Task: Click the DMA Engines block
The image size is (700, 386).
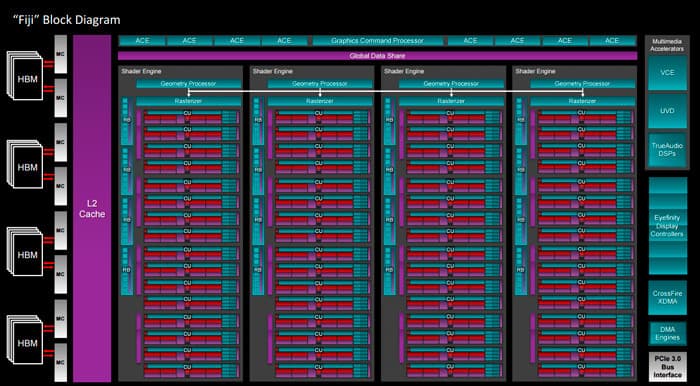Action: [x=668, y=333]
